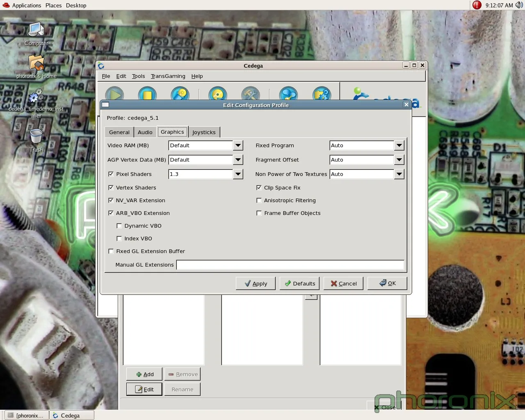Open the Places panel menu

coord(53,5)
